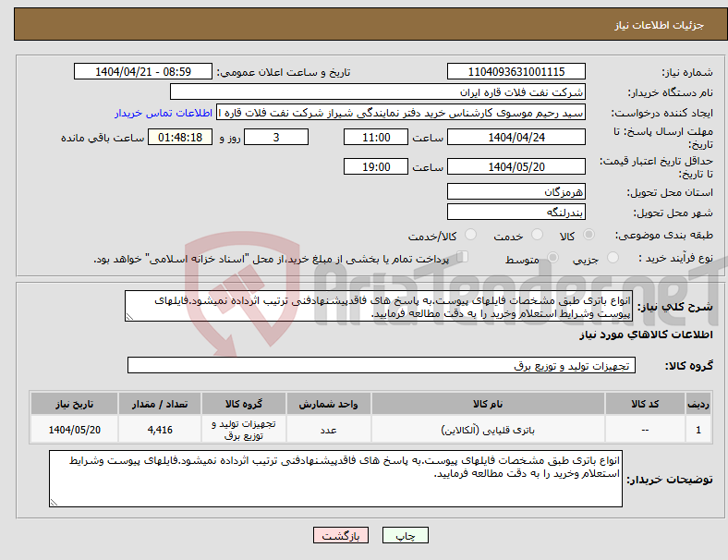Click the response deadline date 1404/04/24
Image resolution: width=728 pixels, height=560 pixels.
click(x=516, y=137)
